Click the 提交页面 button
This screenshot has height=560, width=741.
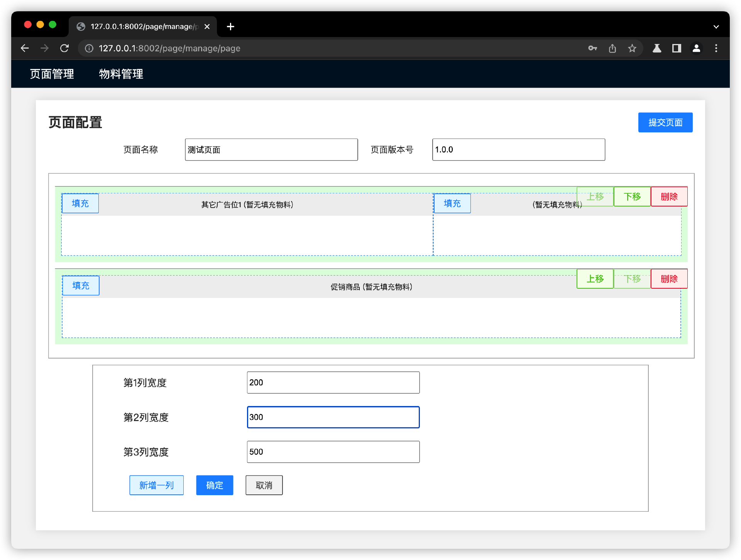[665, 122]
